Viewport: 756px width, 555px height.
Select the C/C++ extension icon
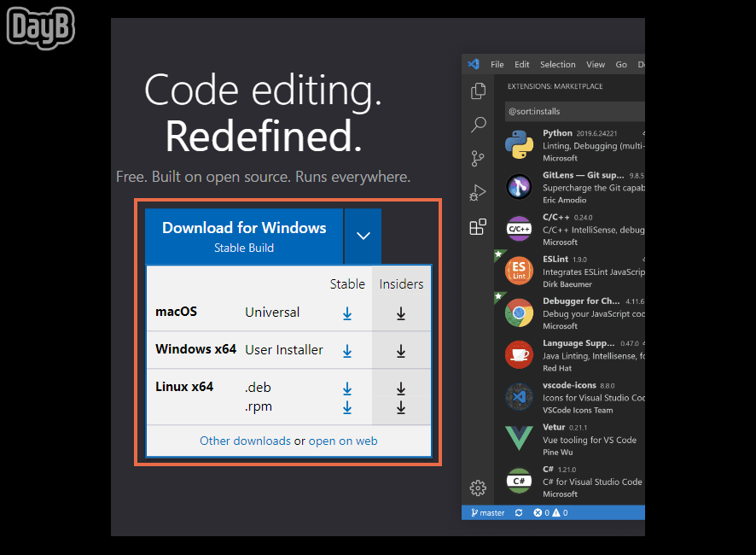tap(519, 228)
